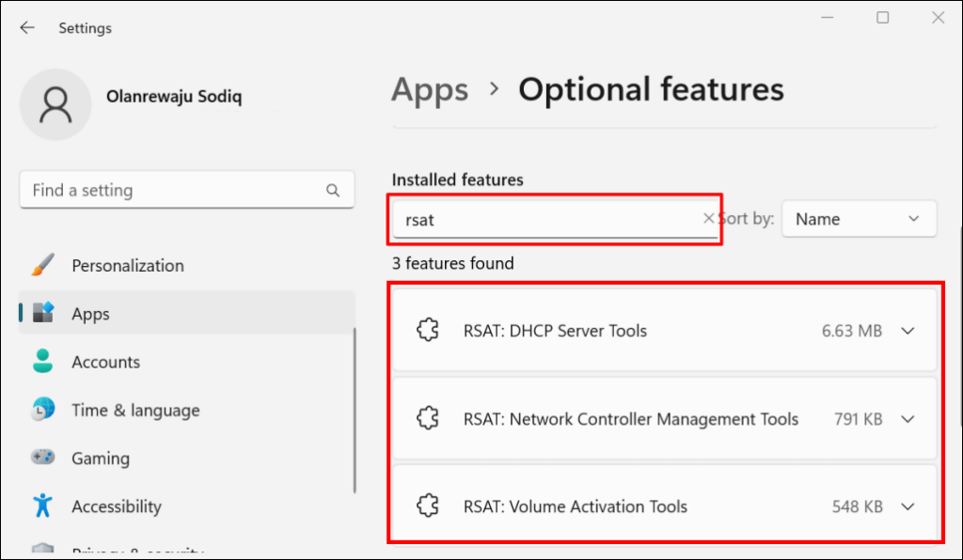Click the installed features search box
Screen dimensions: 963x560
tap(545, 220)
